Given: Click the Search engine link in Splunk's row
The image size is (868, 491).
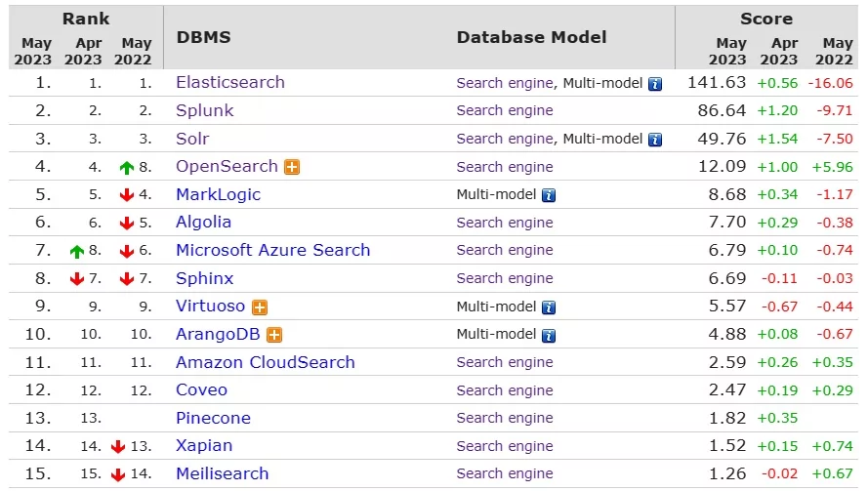Looking at the screenshot, I should (x=505, y=110).
